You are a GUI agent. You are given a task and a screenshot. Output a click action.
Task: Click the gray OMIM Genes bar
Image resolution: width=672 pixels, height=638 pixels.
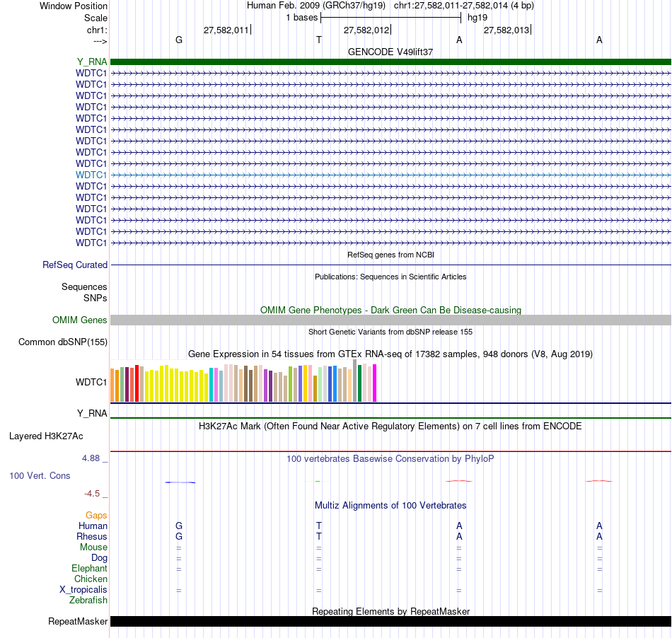click(x=390, y=320)
